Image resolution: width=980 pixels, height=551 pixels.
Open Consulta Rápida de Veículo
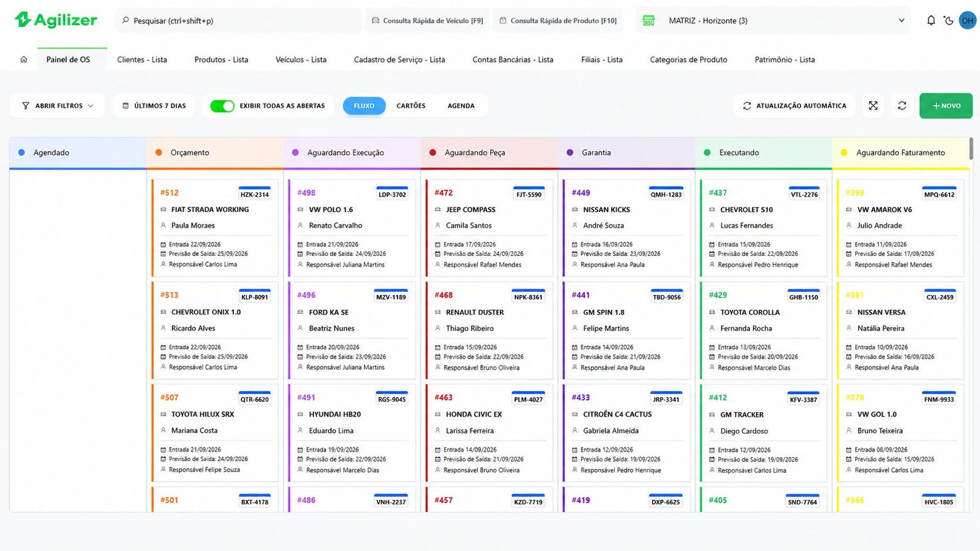click(427, 20)
